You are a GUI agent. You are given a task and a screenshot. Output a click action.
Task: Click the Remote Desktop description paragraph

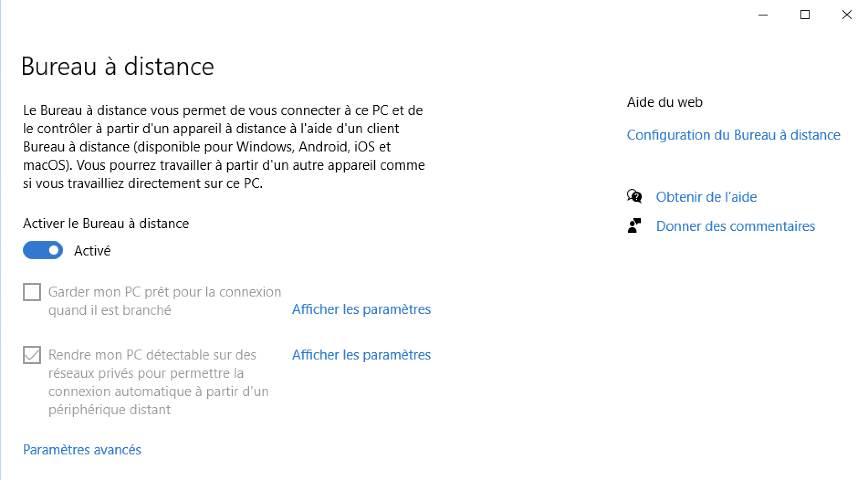[224, 147]
